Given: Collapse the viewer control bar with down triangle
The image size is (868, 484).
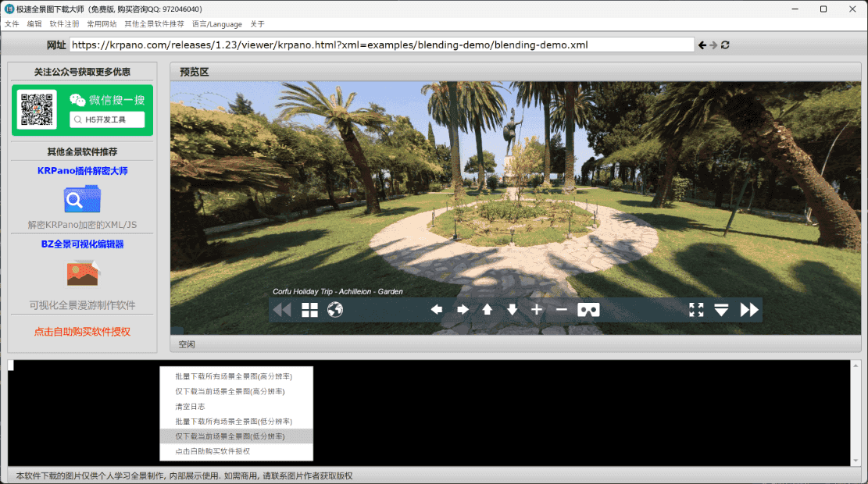Looking at the screenshot, I should pos(721,310).
